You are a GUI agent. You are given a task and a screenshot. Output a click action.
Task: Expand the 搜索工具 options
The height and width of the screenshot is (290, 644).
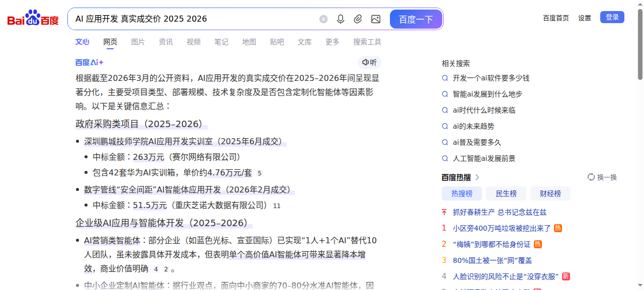click(367, 42)
